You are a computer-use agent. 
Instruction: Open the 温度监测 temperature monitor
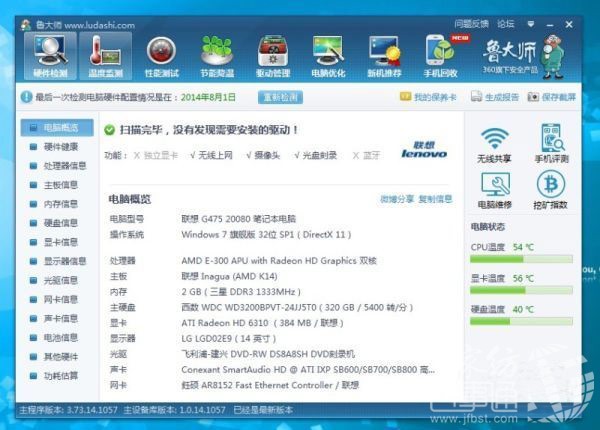click(106, 56)
